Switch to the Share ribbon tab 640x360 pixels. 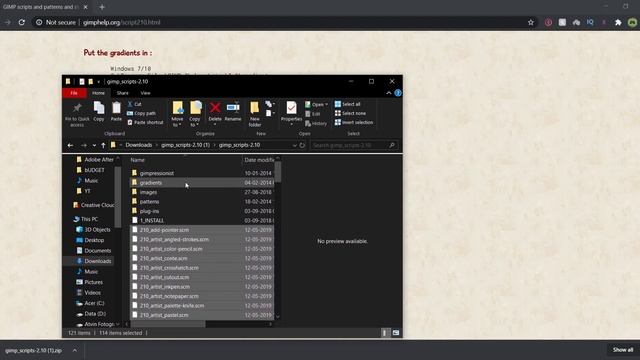point(122,93)
